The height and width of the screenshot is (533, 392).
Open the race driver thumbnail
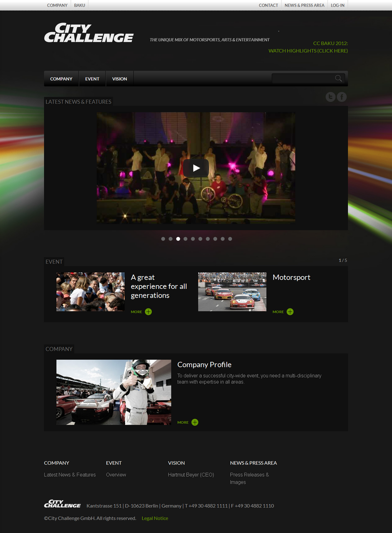click(114, 392)
